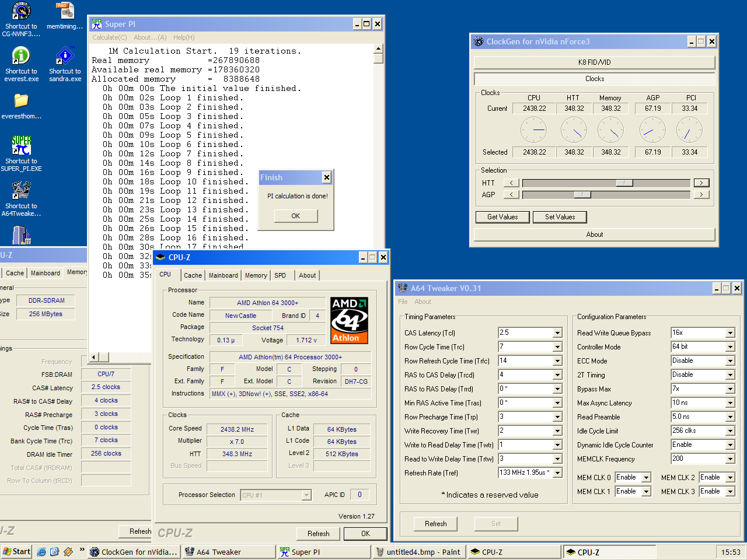
Task: Switch to untitled4.bmp Paint taskbar button
Action: tap(418, 552)
